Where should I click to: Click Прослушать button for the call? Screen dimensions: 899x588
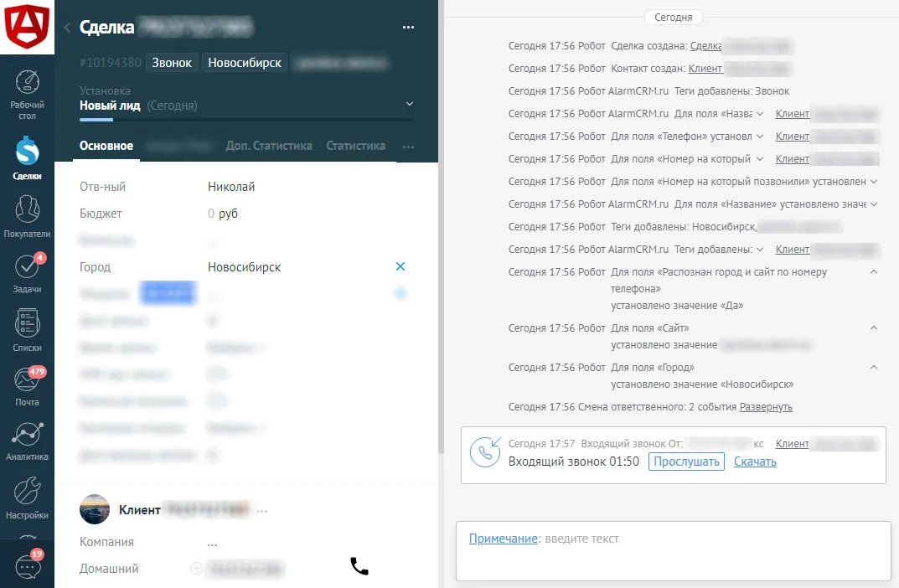[685, 462]
